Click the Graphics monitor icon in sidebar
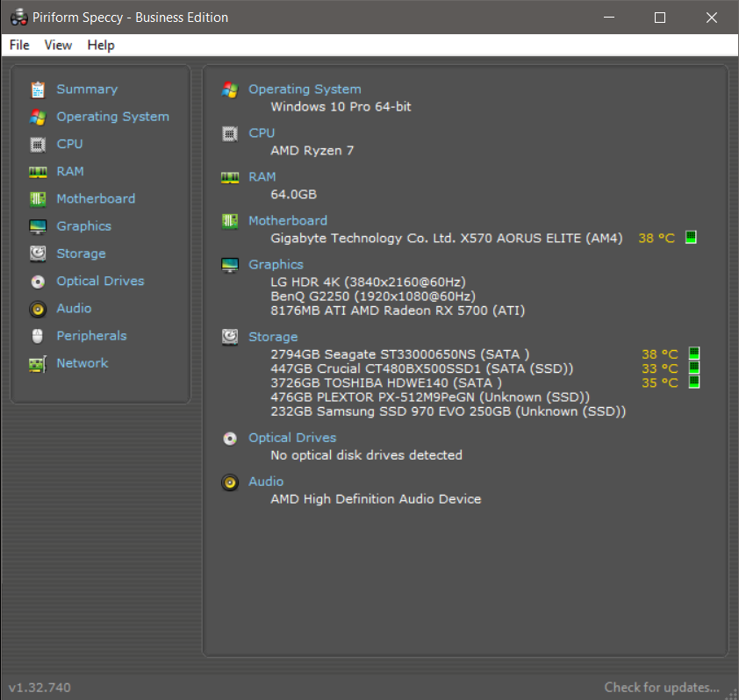Image resolution: width=739 pixels, height=700 pixels. 38,226
